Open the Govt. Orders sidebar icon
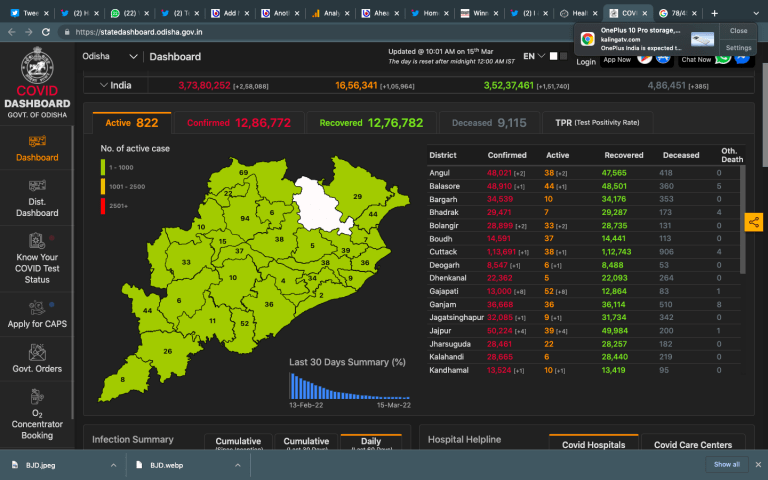This screenshot has height=480, width=768. [37, 352]
